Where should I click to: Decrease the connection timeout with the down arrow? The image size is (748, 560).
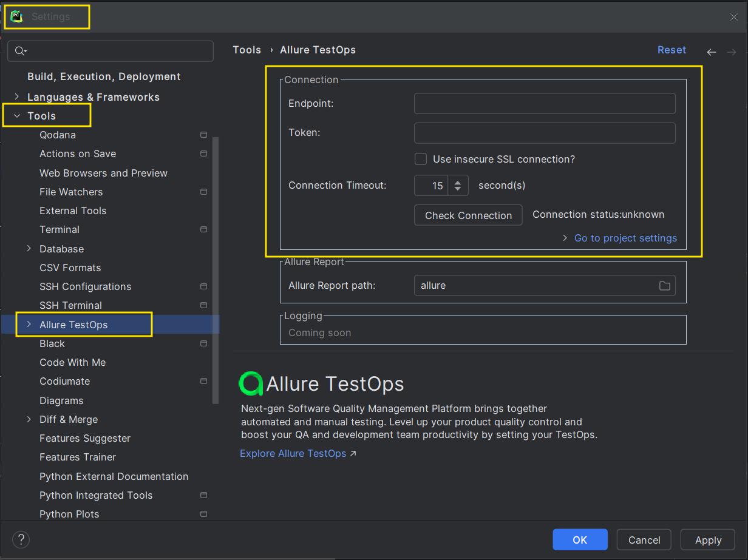click(458, 190)
